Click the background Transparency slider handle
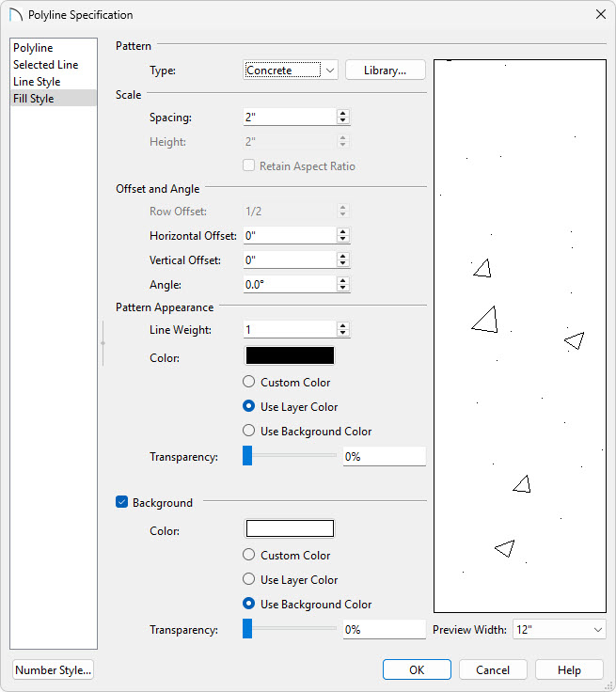 pos(247,629)
